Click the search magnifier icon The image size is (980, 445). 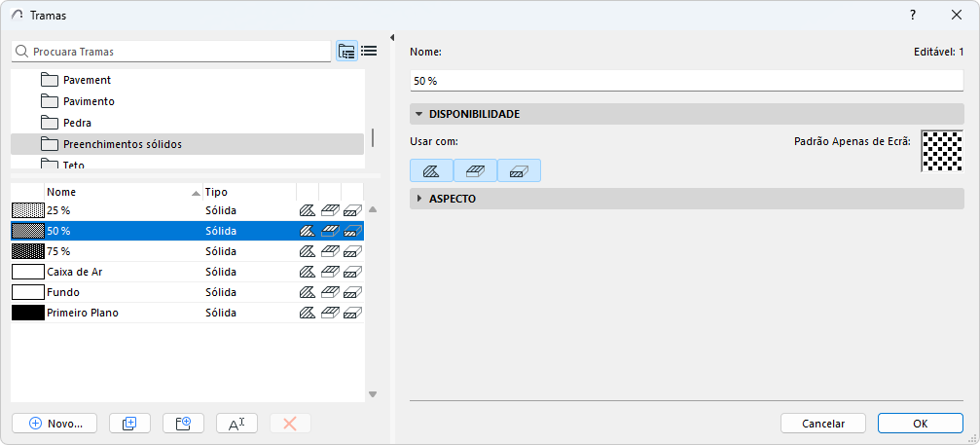[22, 52]
